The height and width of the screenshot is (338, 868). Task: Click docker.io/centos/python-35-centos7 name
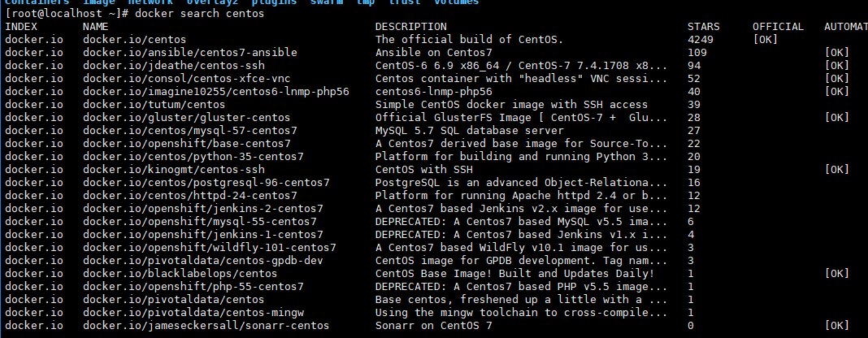pos(193,157)
